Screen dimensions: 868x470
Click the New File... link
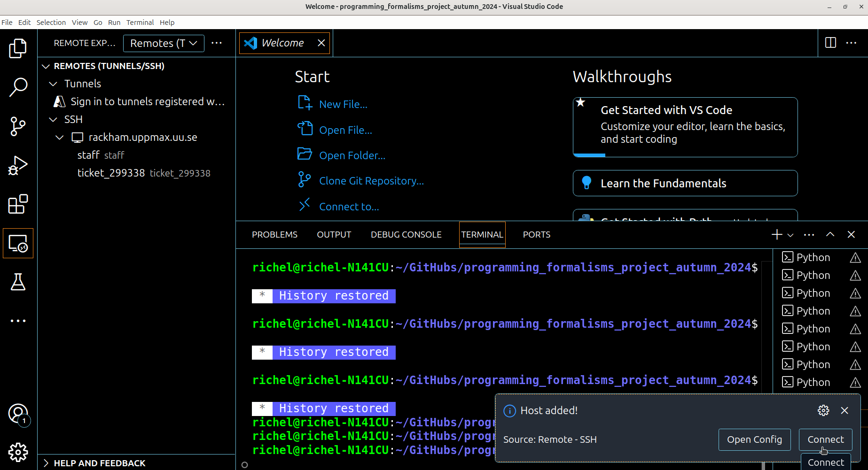tap(344, 104)
